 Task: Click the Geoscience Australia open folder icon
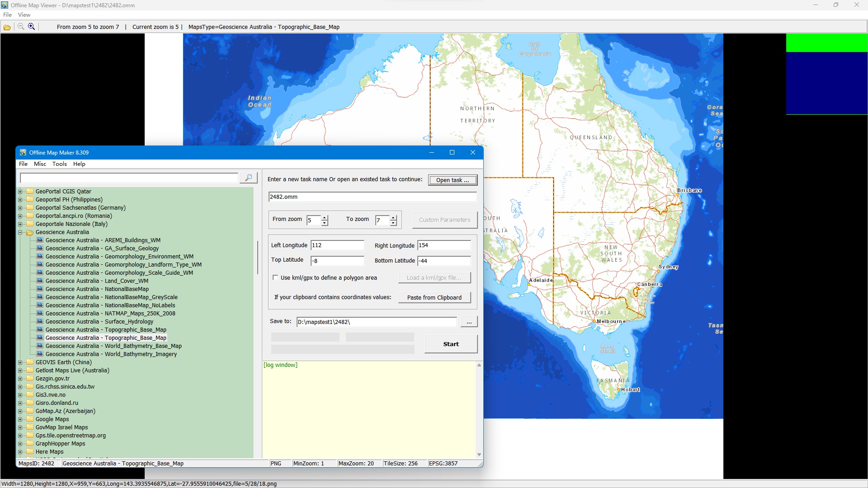click(x=30, y=232)
